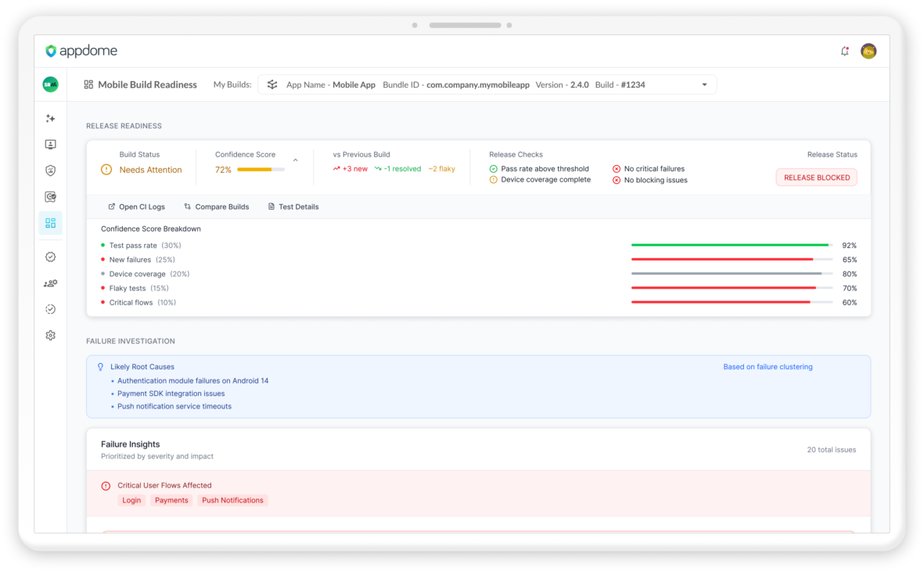
Task: Select the certificate badge sidebar icon
Action: coord(50,197)
